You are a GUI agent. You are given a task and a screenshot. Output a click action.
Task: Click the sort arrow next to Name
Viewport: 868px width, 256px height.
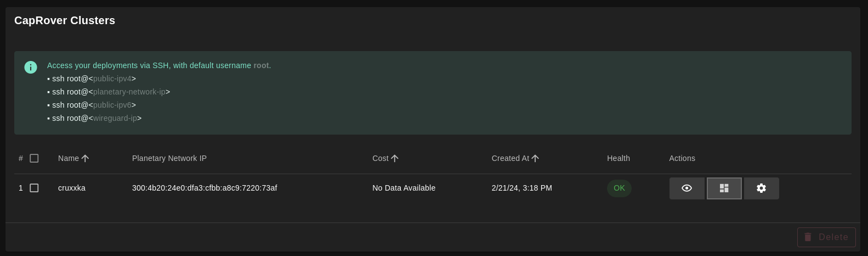click(85, 158)
